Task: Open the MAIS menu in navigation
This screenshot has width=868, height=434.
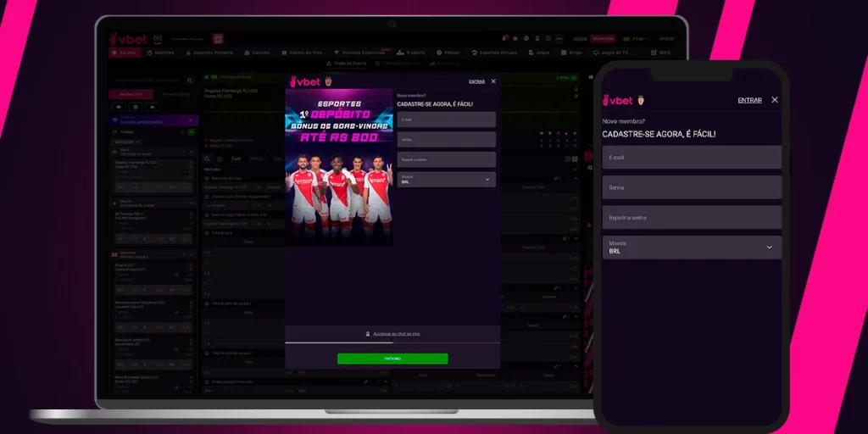Action: tap(661, 53)
